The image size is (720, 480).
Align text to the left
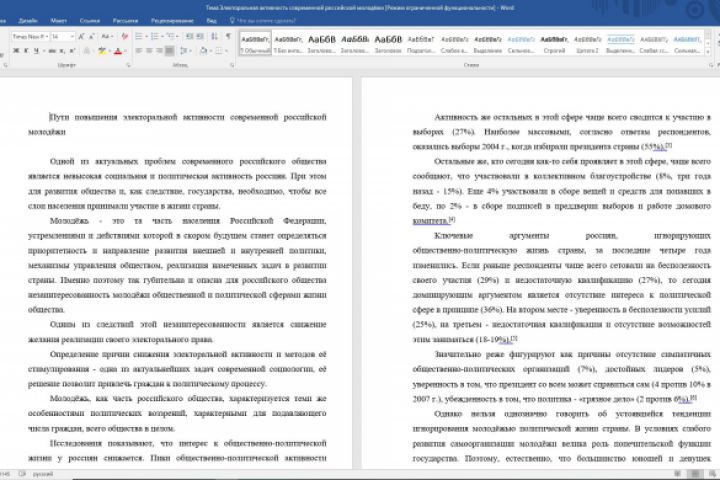click(139, 51)
